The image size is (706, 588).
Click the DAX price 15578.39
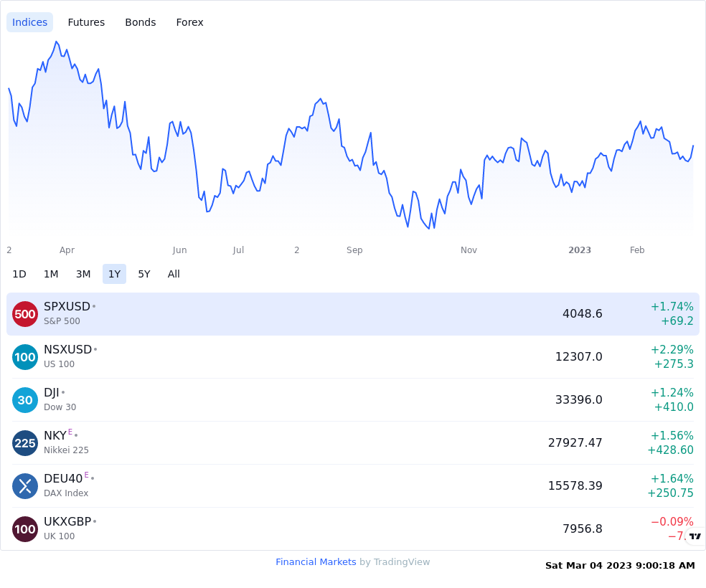(x=575, y=485)
